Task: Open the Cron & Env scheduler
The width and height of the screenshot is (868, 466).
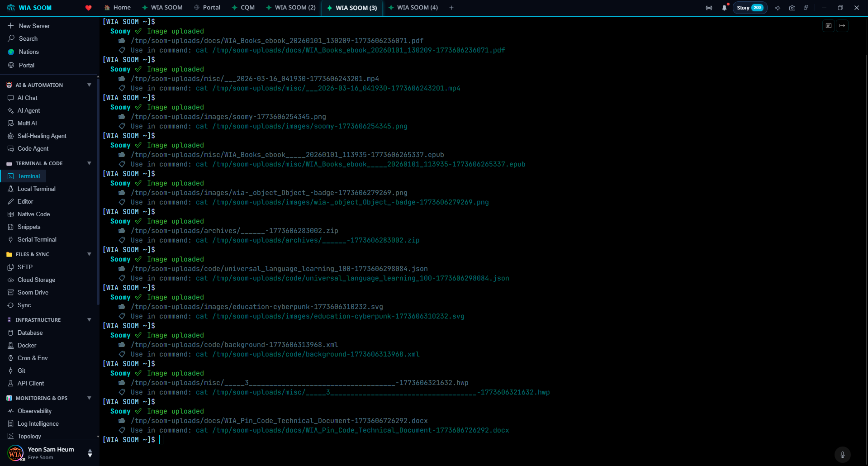Action: tap(32, 358)
